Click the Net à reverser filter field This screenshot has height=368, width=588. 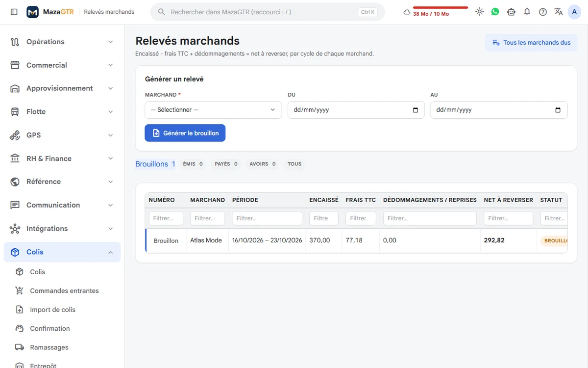click(508, 218)
